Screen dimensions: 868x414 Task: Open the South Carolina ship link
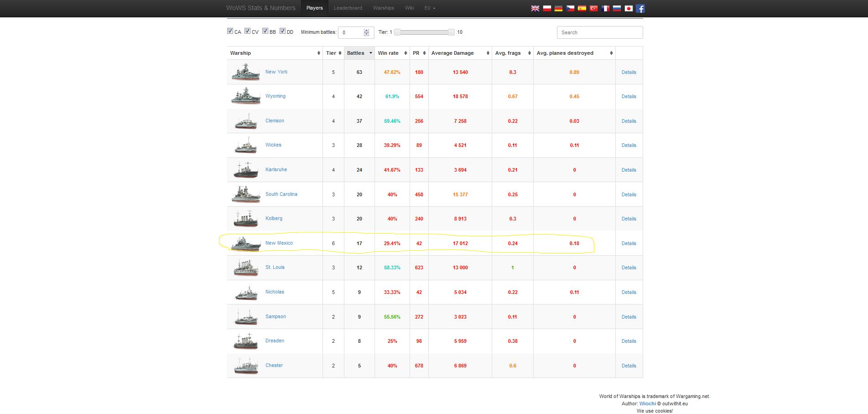281,194
